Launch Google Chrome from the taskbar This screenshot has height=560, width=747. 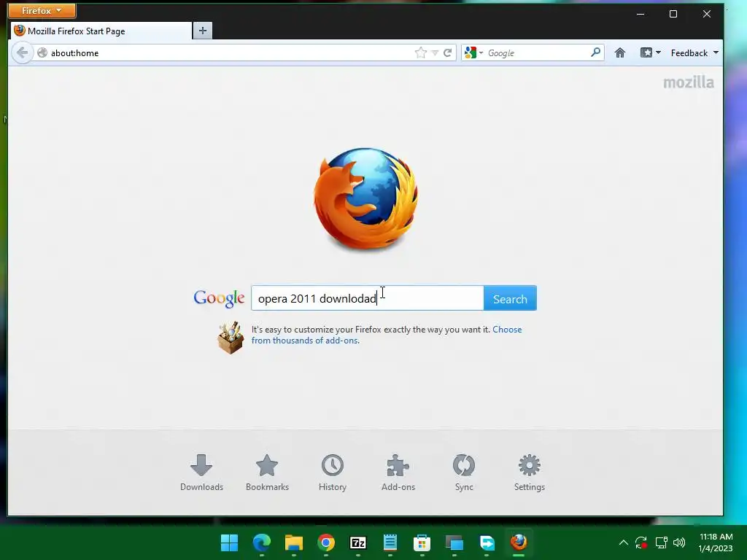point(326,542)
